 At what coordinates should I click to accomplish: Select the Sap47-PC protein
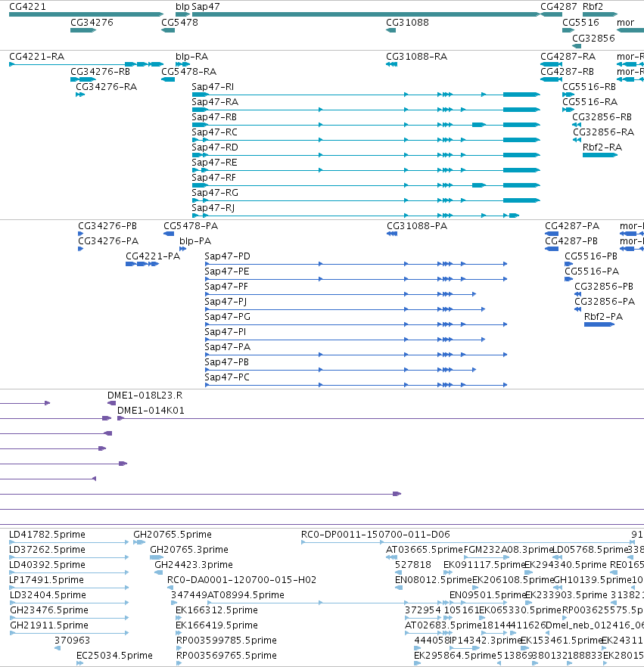(x=356, y=385)
